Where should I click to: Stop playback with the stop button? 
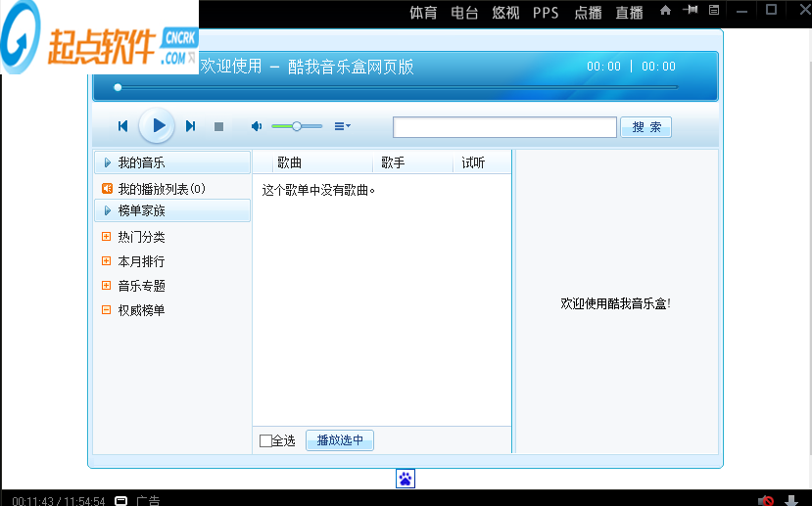[x=219, y=127]
